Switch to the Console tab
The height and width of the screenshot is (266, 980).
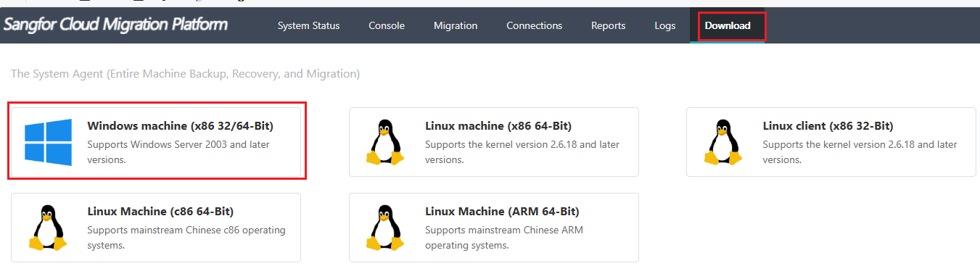pos(387,25)
